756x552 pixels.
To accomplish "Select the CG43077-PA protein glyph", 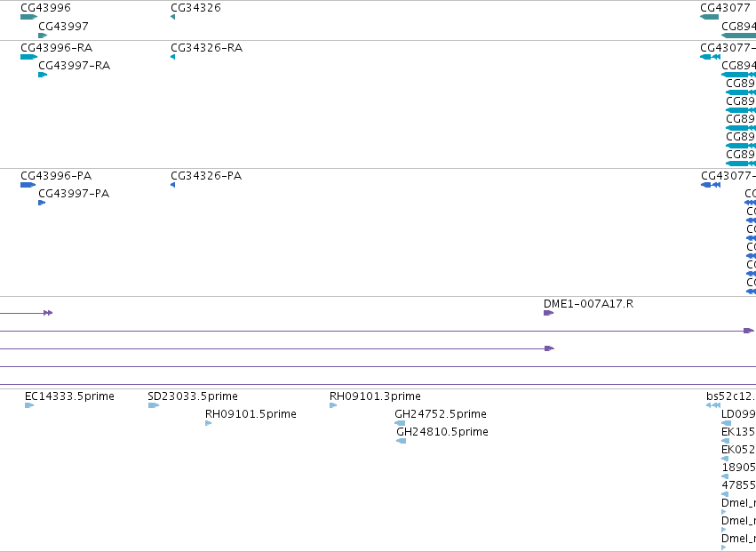I will point(711,185).
